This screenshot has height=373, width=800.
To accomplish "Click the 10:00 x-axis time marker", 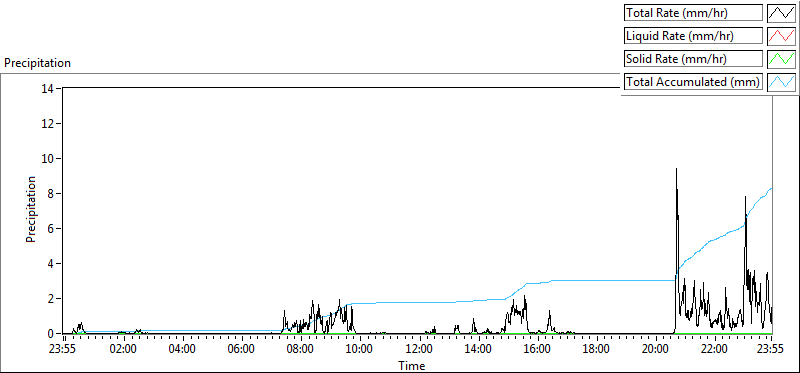I will [x=360, y=350].
